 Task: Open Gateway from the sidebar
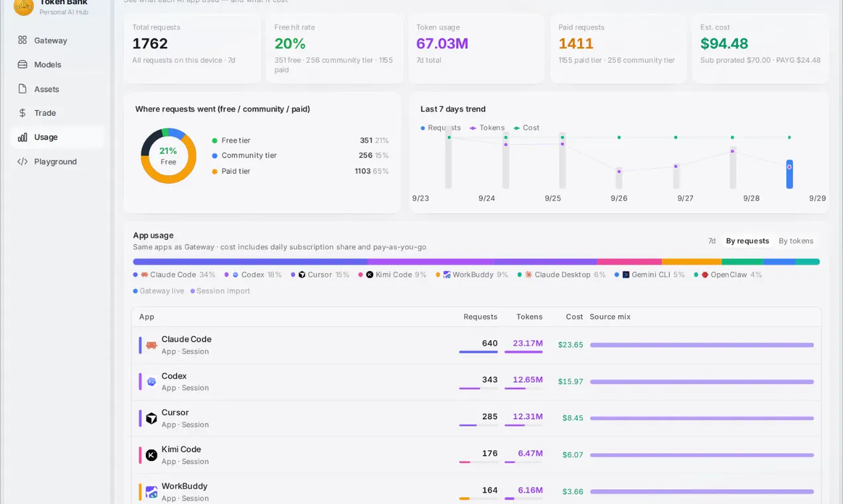click(57, 40)
